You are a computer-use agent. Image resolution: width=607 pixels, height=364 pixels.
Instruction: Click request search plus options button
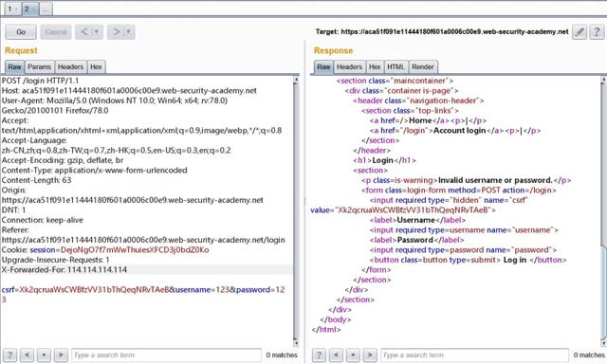tap(44, 355)
